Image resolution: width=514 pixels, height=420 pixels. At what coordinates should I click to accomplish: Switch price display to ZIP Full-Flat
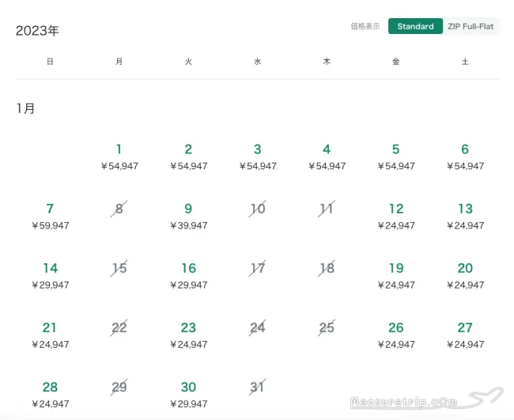click(471, 26)
